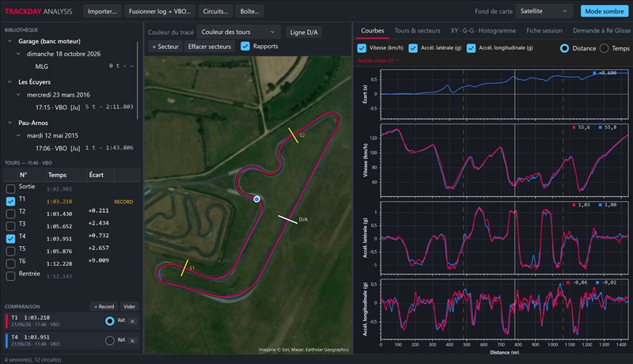
Task: Click the + Record comparison button
Action: pos(104,307)
